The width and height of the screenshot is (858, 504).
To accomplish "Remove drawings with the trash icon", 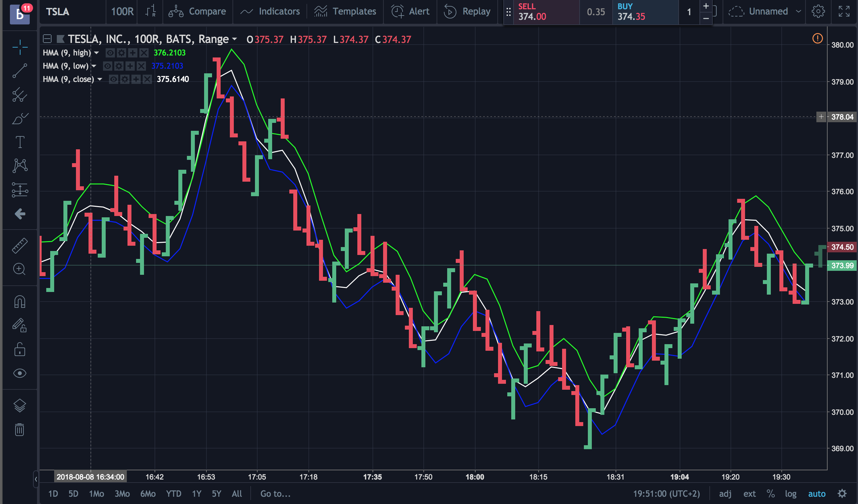I will click(20, 429).
